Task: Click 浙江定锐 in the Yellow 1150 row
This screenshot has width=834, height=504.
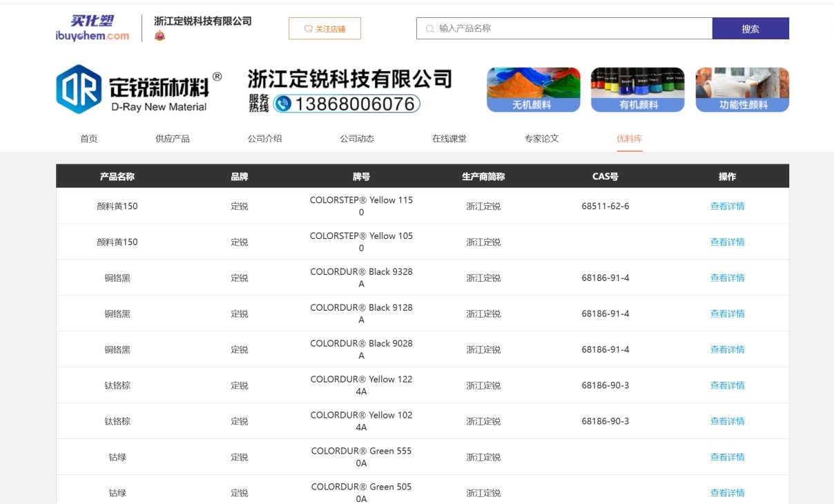Action: click(x=483, y=206)
